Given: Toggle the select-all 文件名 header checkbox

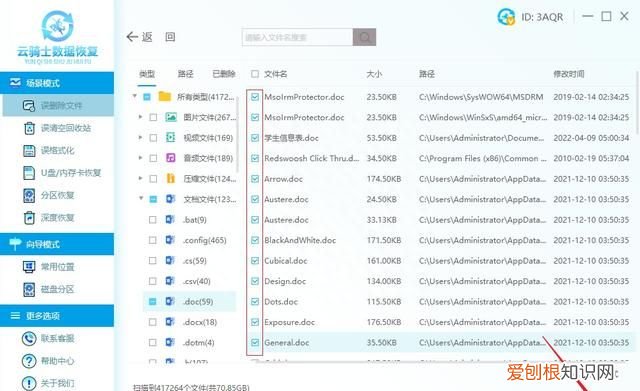Looking at the screenshot, I should click(255, 74).
